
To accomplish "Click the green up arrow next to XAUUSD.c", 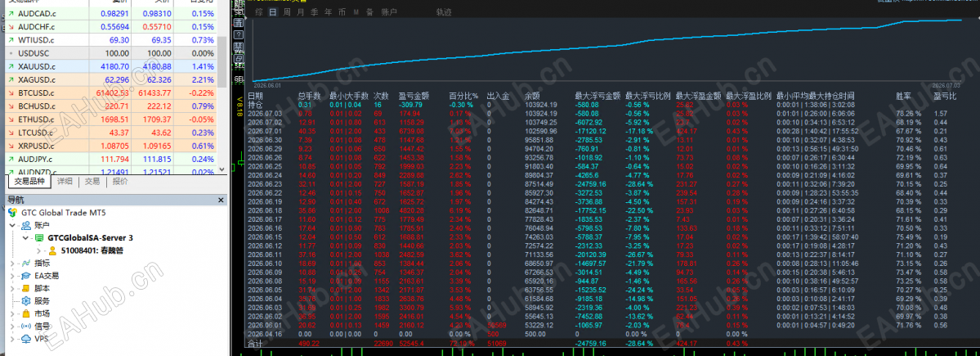I will tap(11, 66).
